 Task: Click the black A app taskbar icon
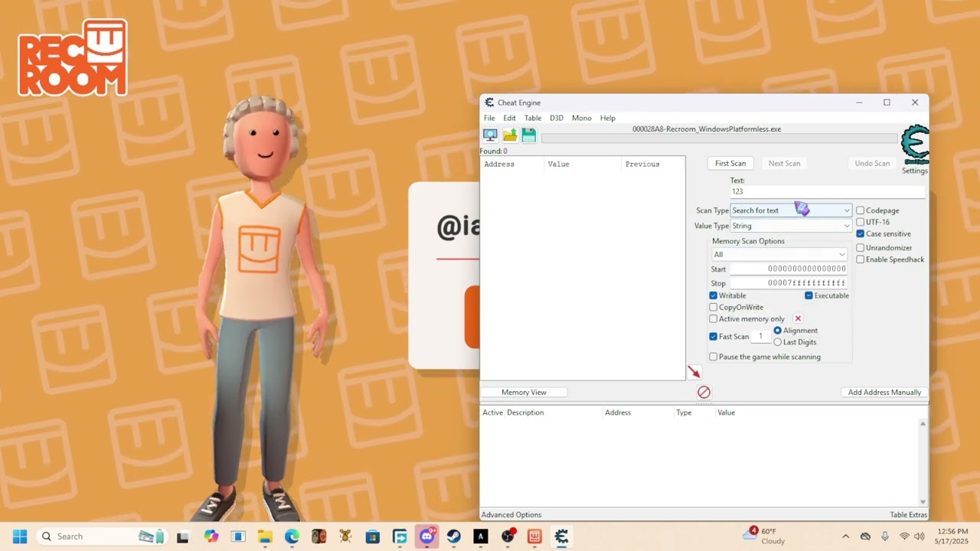pos(481,536)
